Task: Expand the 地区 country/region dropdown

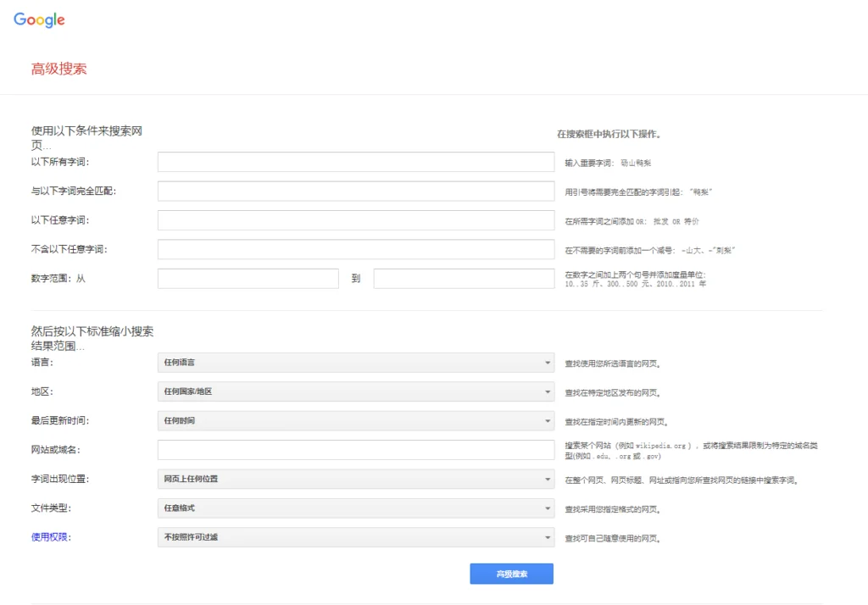Action: [x=355, y=392]
